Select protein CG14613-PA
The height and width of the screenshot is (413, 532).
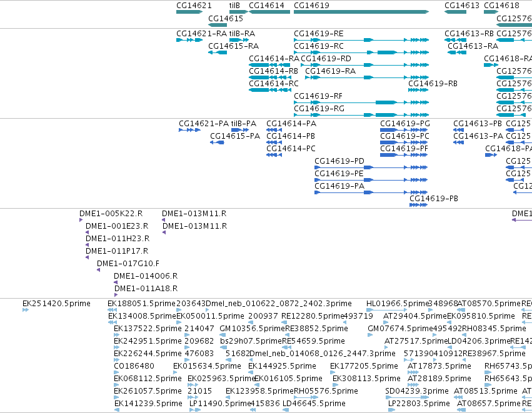click(x=458, y=142)
